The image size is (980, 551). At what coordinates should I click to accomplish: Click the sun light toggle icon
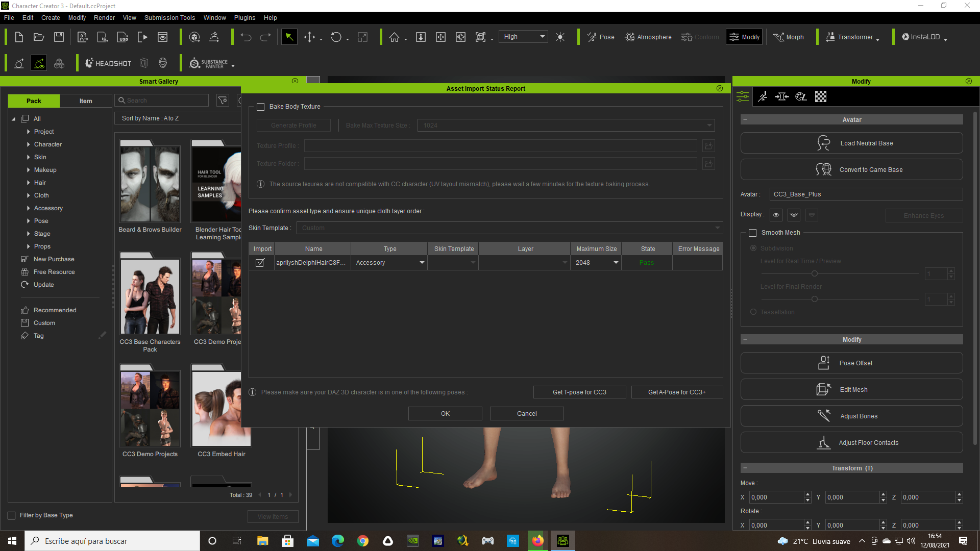click(x=560, y=37)
